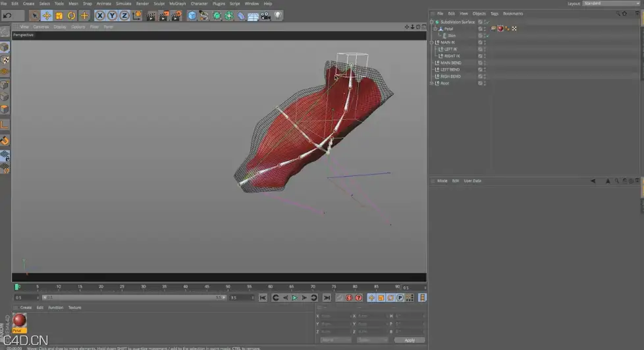The height and width of the screenshot is (350, 644).
Task: Collapse the MAIN IK node
Action: click(432, 42)
